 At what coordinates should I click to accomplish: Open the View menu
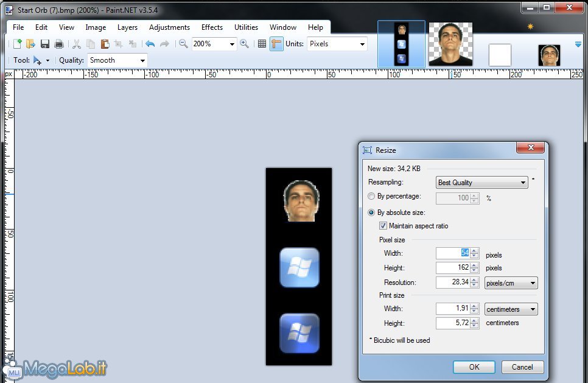[x=66, y=27]
